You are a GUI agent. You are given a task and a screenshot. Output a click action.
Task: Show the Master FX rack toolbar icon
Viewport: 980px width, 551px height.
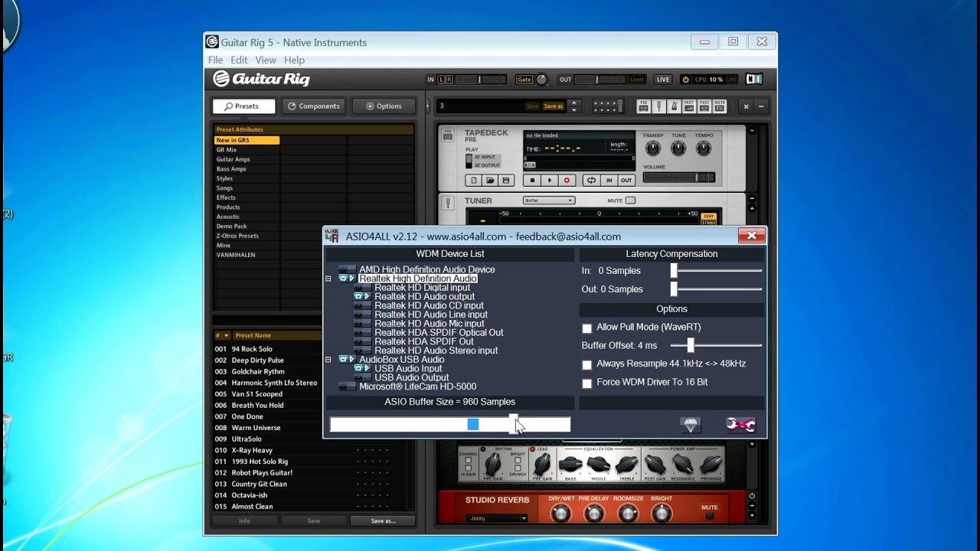pos(720,106)
